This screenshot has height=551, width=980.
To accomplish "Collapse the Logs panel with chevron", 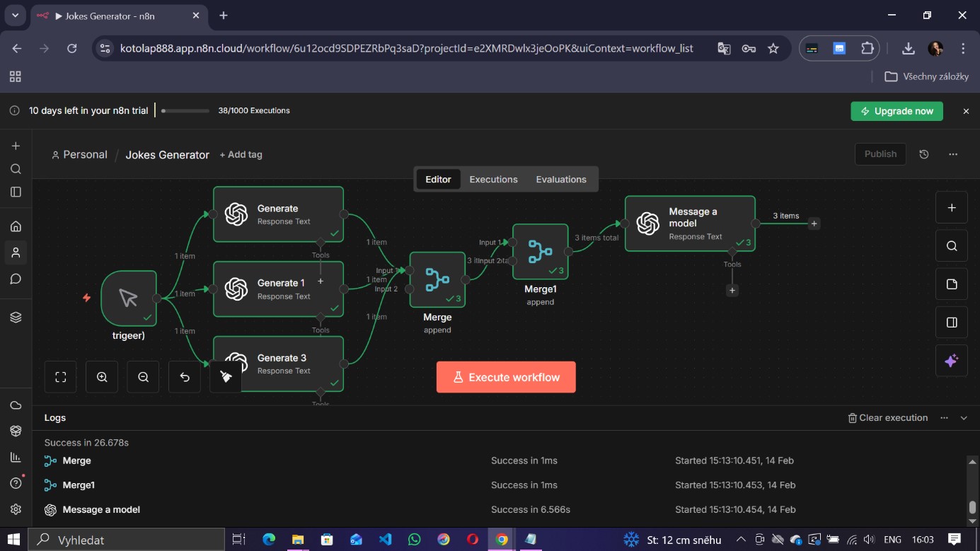I will pyautogui.click(x=964, y=418).
